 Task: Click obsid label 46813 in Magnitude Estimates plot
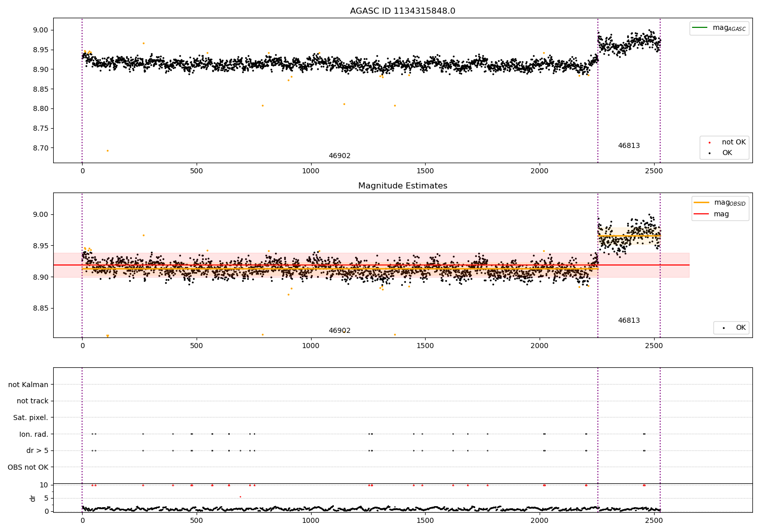(x=629, y=321)
